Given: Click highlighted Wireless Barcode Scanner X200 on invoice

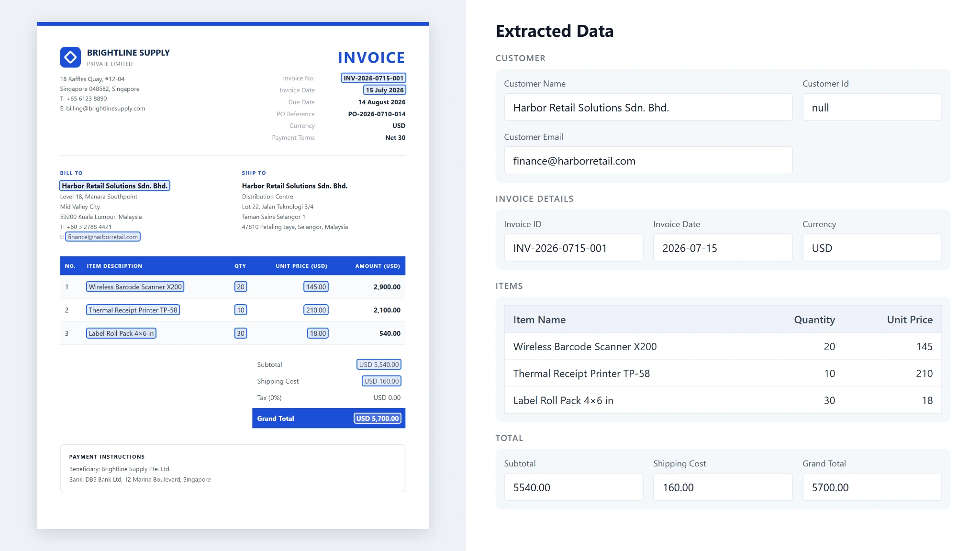Looking at the screenshot, I should 135,287.
